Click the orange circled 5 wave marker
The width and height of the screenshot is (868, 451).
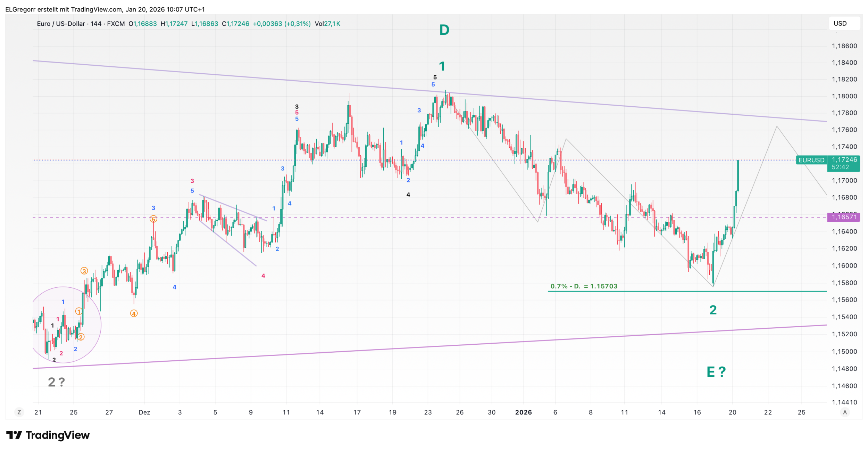[x=153, y=219]
